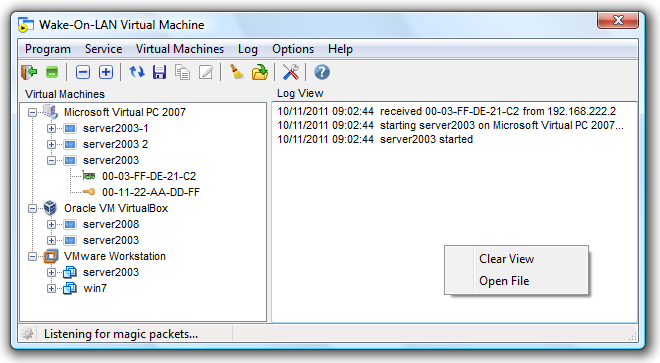Screen dimensions: 660x363
Task: Collapse the Oracle VM VirtualBox node
Action: coord(32,208)
